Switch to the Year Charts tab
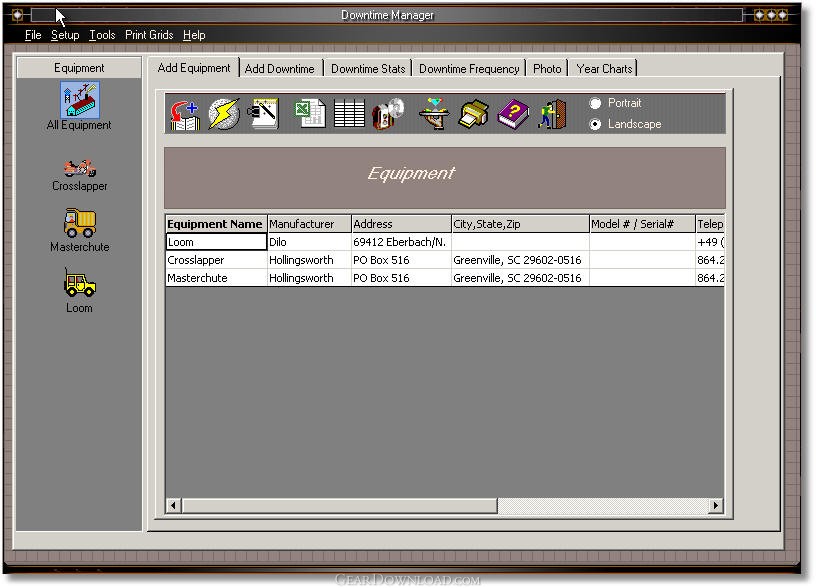Screen dimensions: 816x588 [x=604, y=69]
